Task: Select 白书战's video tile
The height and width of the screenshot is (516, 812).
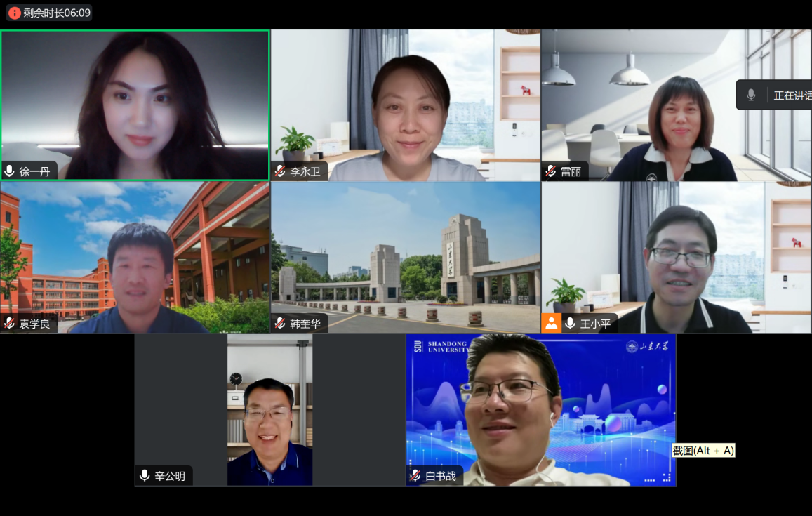Action: 541,410
